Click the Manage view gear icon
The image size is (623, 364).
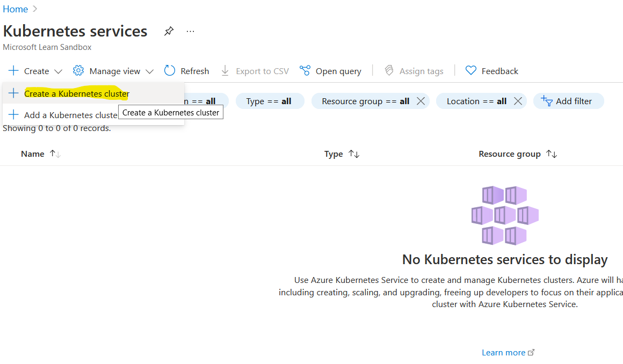pos(78,71)
